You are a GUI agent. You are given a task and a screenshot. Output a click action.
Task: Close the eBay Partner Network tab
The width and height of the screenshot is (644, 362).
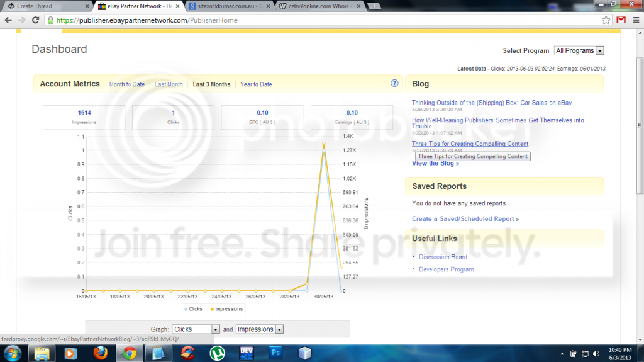(x=177, y=6)
